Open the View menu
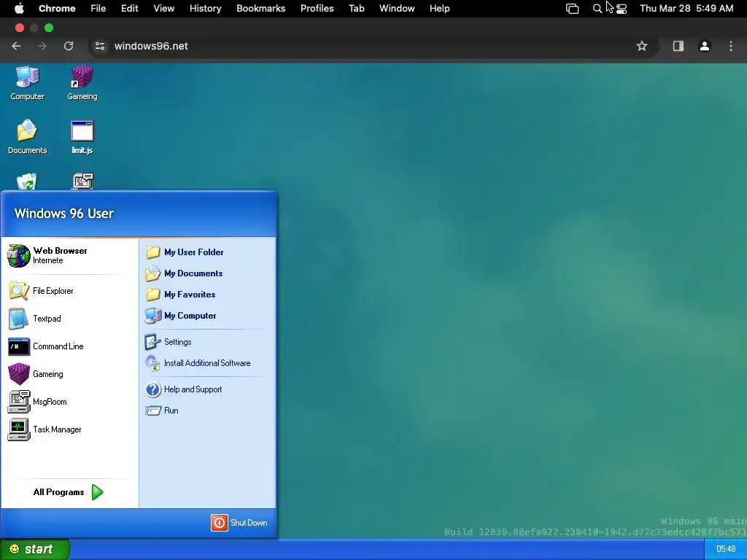The height and width of the screenshot is (560, 747). (164, 9)
